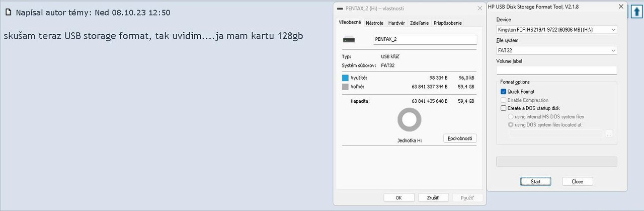Click the "FAT32" value beside Systém súborov
The image size is (644, 211).
(388, 65)
